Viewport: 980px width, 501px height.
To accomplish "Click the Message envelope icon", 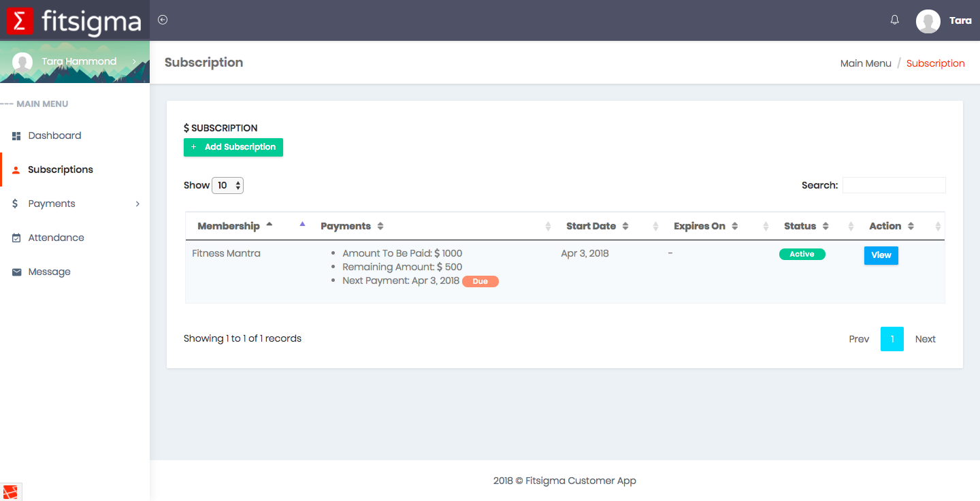I will coord(16,272).
